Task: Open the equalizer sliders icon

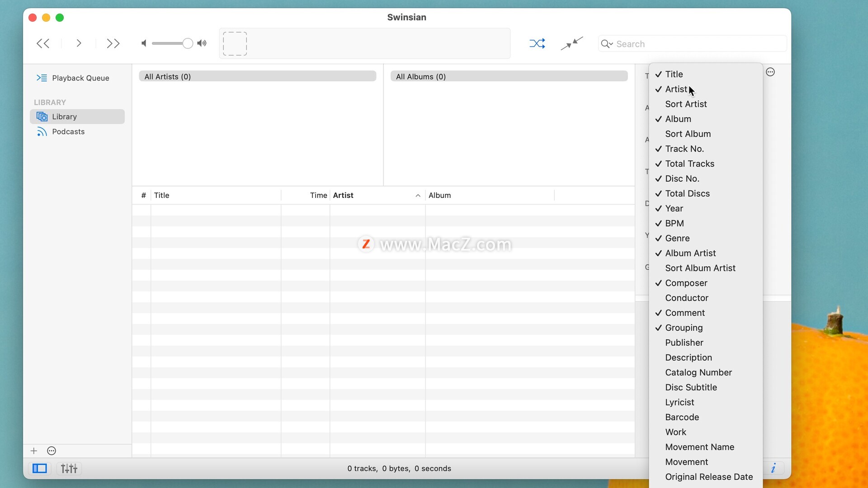Action: pyautogui.click(x=69, y=469)
